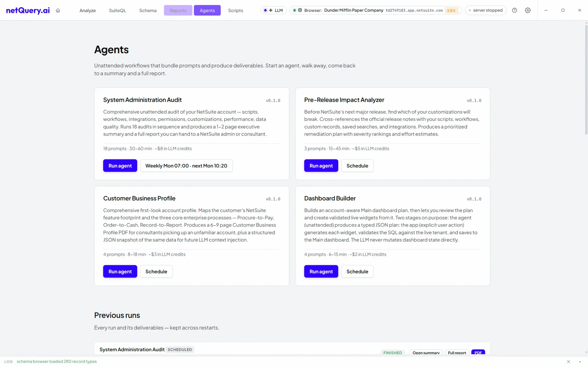The width and height of the screenshot is (588, 367).
Task: Open Full report of previous run
Action: pos(457,352)
